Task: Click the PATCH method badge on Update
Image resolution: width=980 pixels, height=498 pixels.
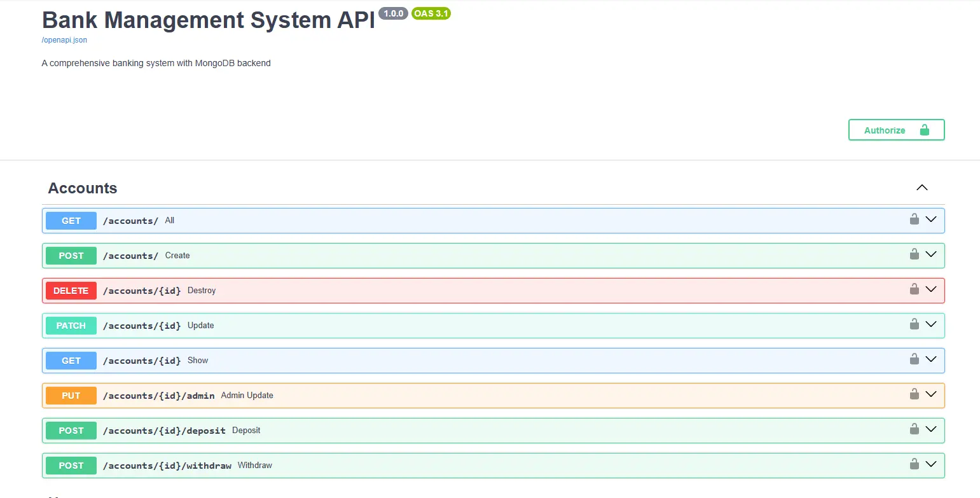Action: click(71, 325)
